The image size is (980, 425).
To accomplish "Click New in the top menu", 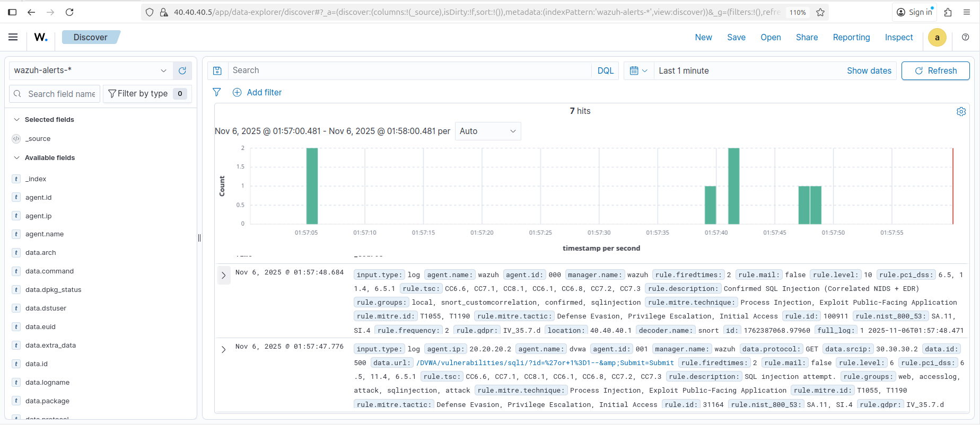I will tap(704, 37).
